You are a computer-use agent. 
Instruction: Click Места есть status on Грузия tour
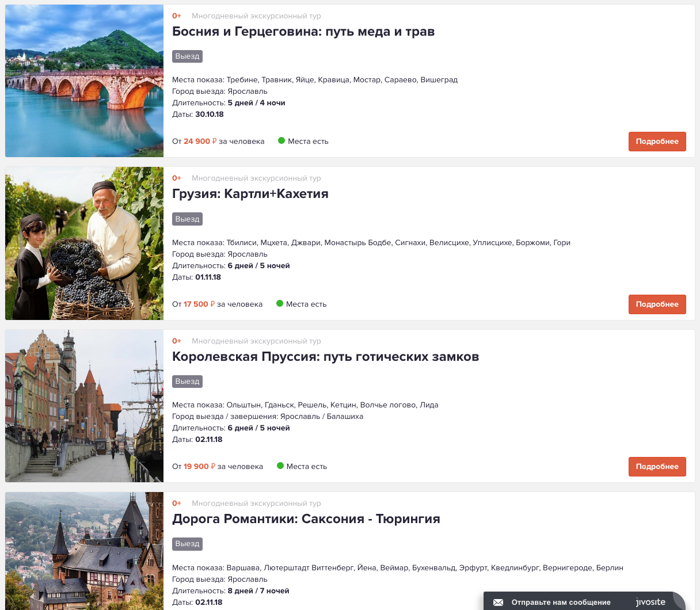click(306, 304)
